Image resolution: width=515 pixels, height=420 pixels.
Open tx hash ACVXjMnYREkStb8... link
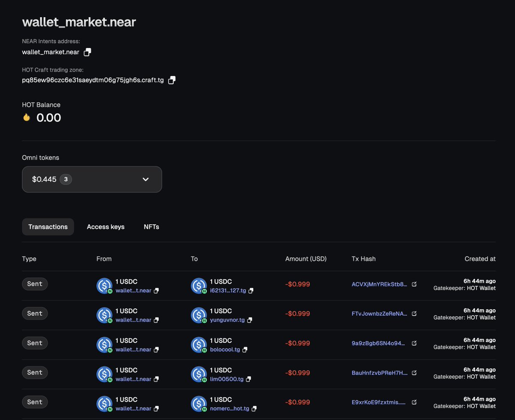pos(379,284)
